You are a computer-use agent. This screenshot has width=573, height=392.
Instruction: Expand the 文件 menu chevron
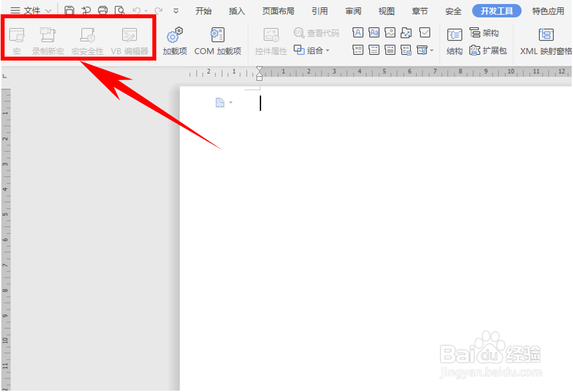tap(48, 11)
